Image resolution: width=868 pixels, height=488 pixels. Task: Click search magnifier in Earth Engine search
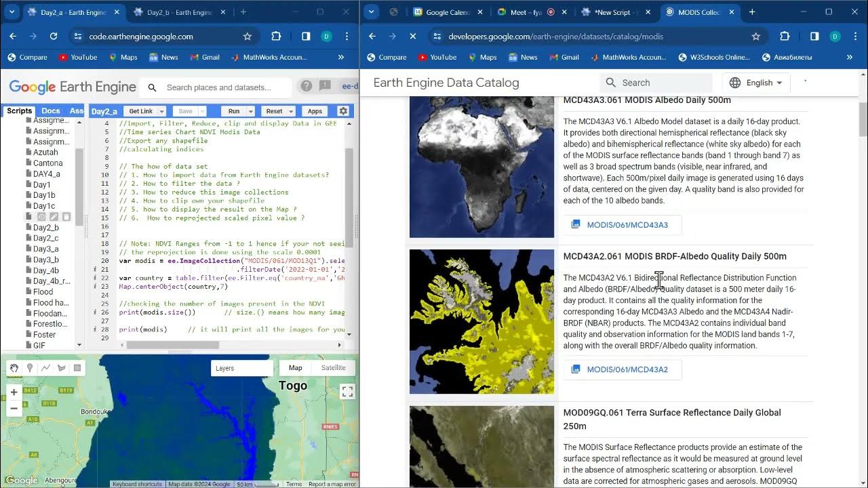pyautogui.click(x=153, y=87)
